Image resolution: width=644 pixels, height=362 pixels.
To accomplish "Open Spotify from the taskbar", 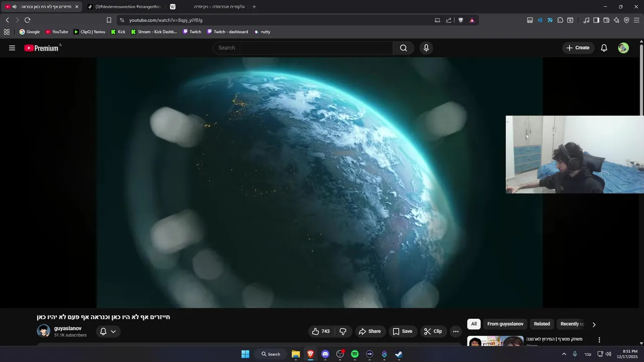I will pos(355,354).
